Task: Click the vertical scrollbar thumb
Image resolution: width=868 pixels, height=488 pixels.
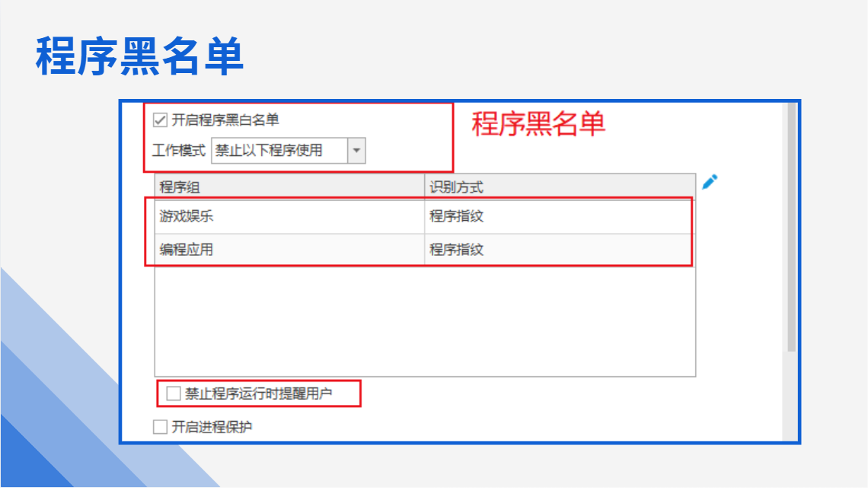Action: 792,227
